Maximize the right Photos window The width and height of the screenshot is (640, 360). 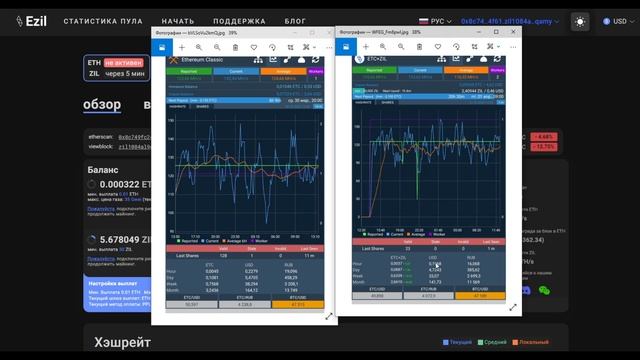click(x=496, y=32)
